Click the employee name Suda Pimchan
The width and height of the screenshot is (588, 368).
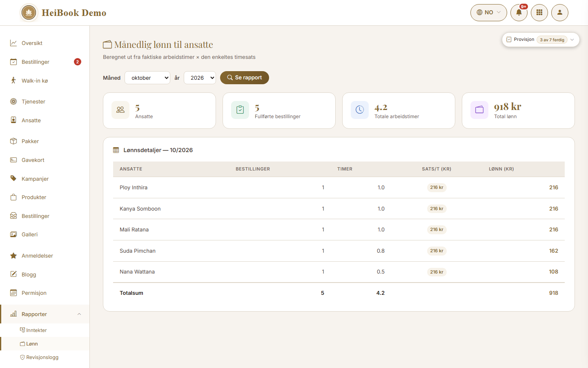138,251
